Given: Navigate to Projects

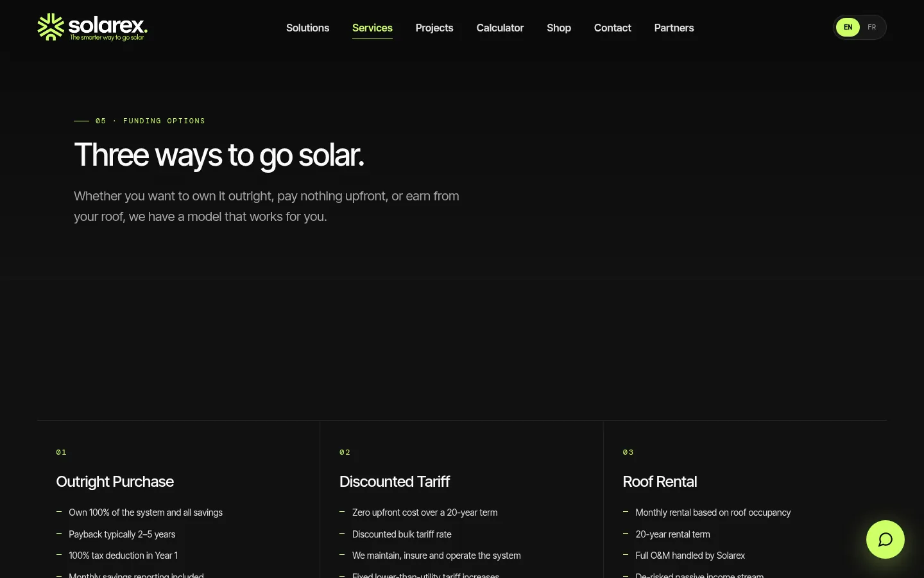Looking at the screenshot, I should coord(434,28).
